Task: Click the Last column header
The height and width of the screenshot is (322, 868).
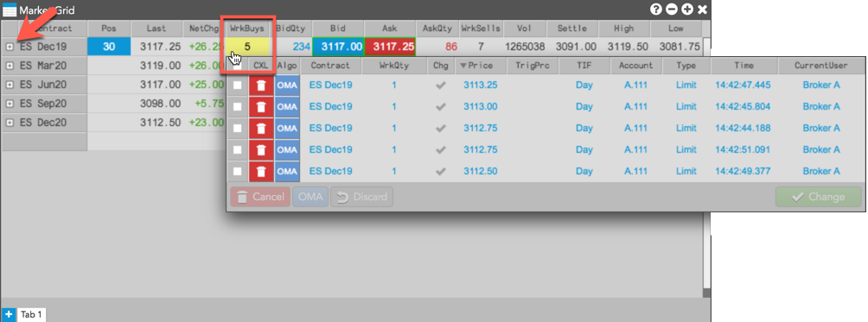Action: tap(156, 28)
